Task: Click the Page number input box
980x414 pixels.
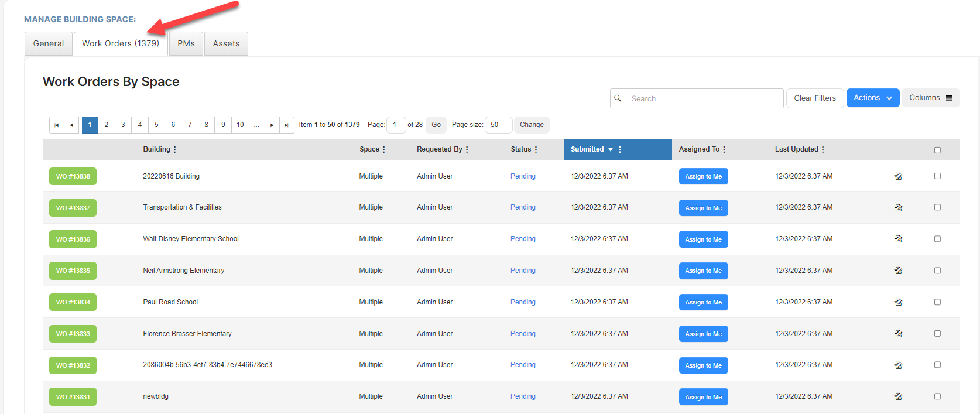Action: pos(396,125)
